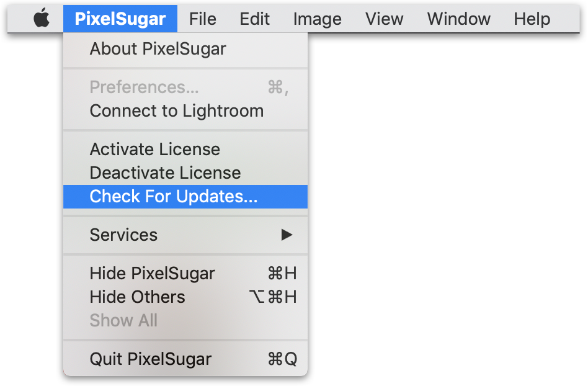Click Check For Updates

point(174,197)
